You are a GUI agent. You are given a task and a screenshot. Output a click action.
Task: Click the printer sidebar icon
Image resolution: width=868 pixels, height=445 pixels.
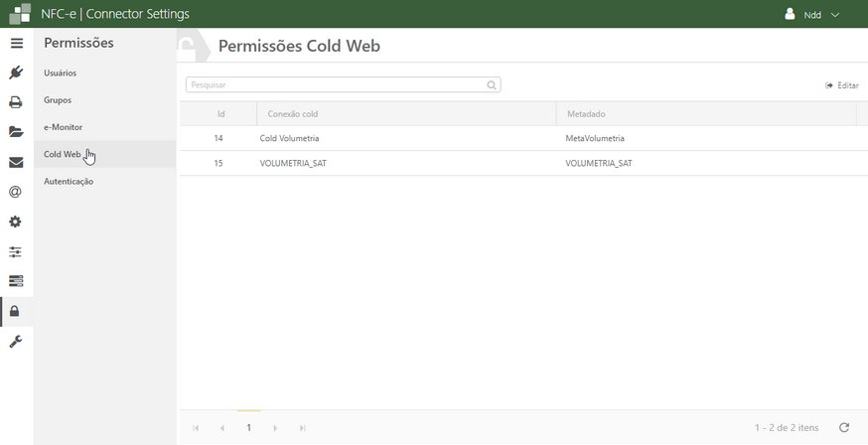[16, 102]
